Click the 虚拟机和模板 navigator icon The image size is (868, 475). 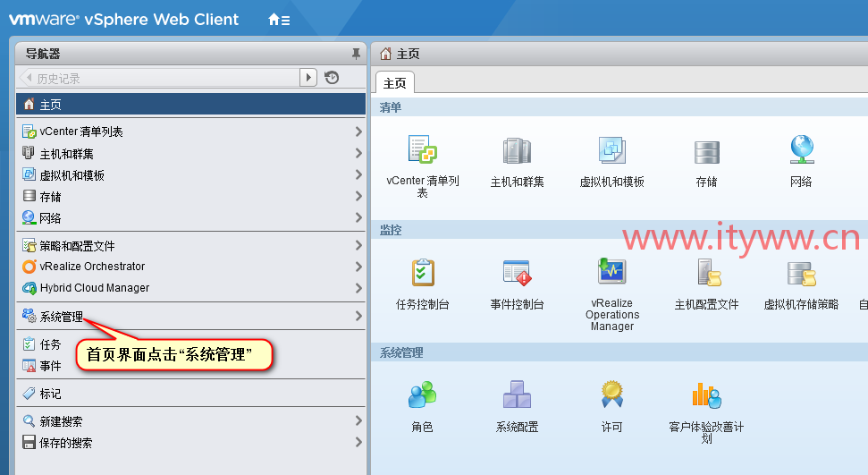tap(29, 174)
